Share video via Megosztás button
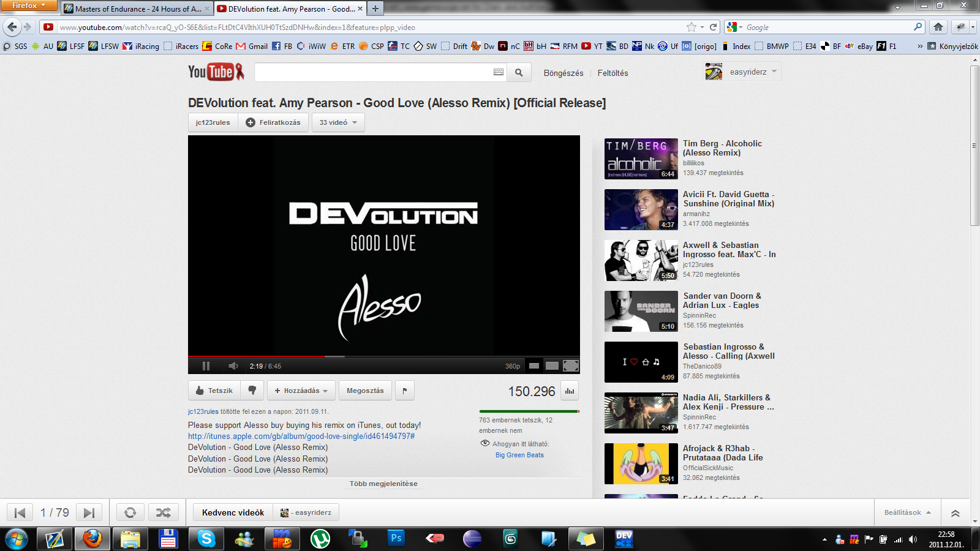The width and height of the screenshot is (980, 551). [365, 391]
